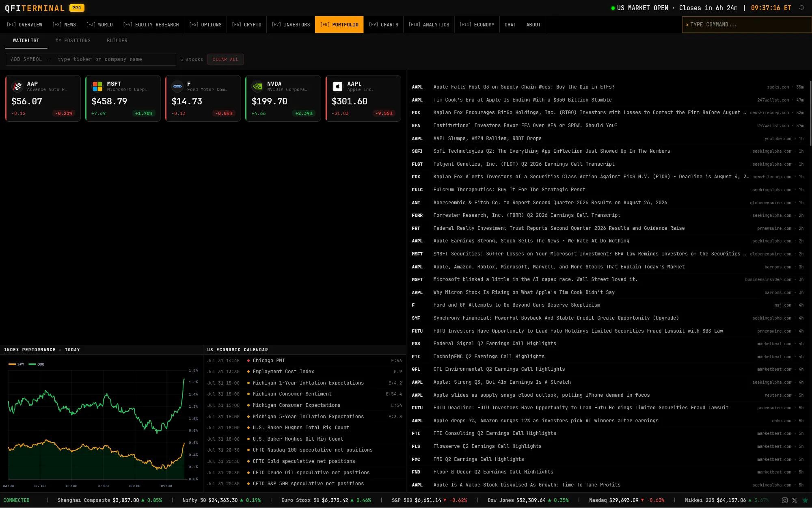Screen dimensions: 812x508
Task: Open the World tab
Action: [x=99, y=25]
